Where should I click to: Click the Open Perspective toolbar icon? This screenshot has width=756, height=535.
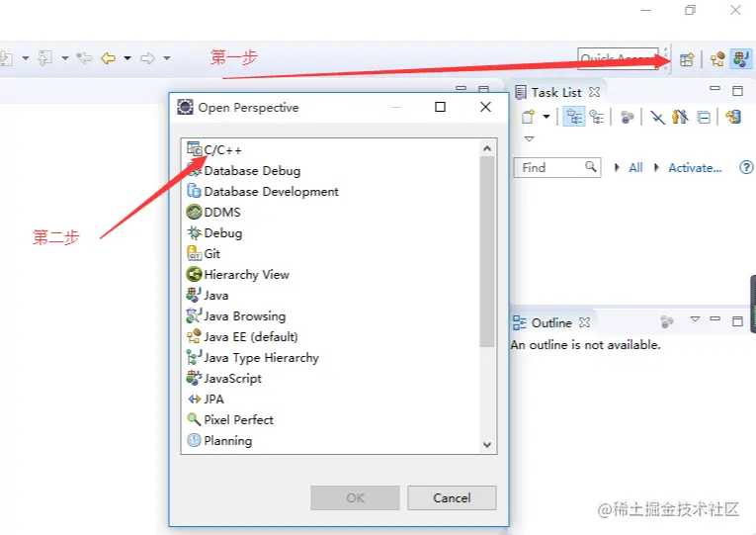coord(687,59)
